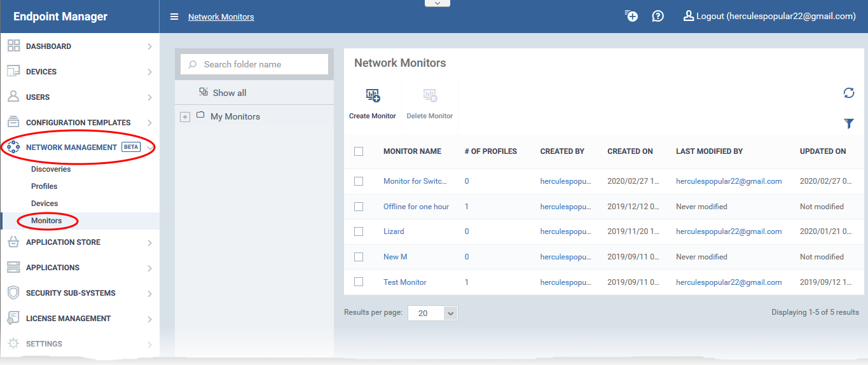Click the add quick action icon in header
This screenshot has height=365, width=868.
[x=631, y=17]
